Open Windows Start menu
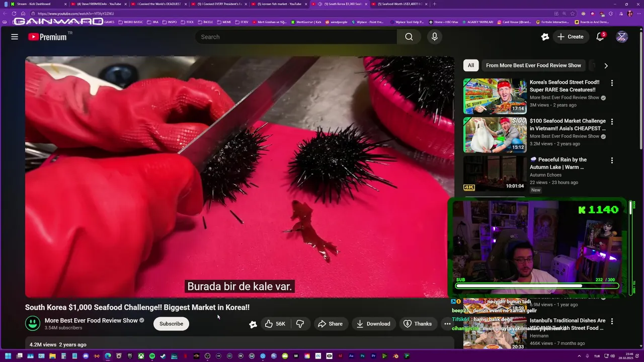644x362 pixels. [x=8, y=356]
